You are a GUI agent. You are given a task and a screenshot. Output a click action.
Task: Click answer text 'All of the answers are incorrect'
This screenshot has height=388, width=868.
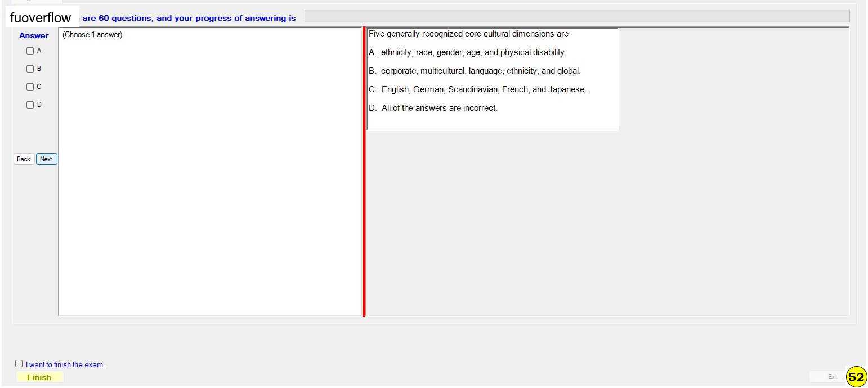click(x=439, y=108)
